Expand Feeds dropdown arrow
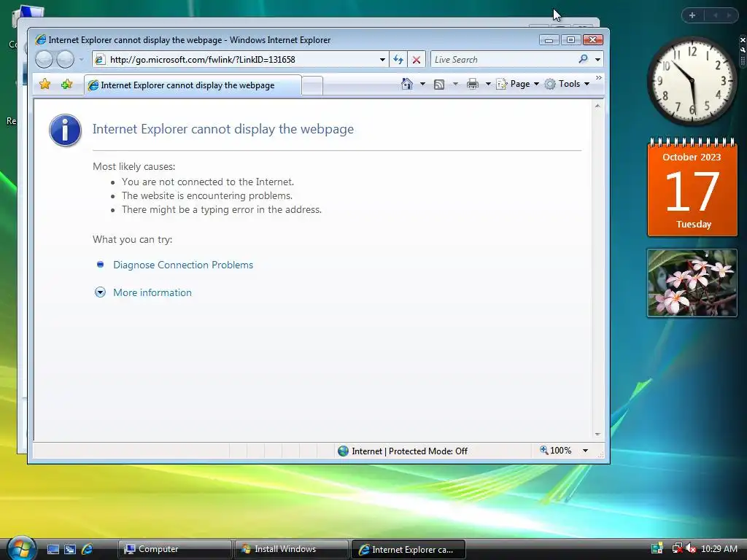Screen dimensions: 747x560 455,84
